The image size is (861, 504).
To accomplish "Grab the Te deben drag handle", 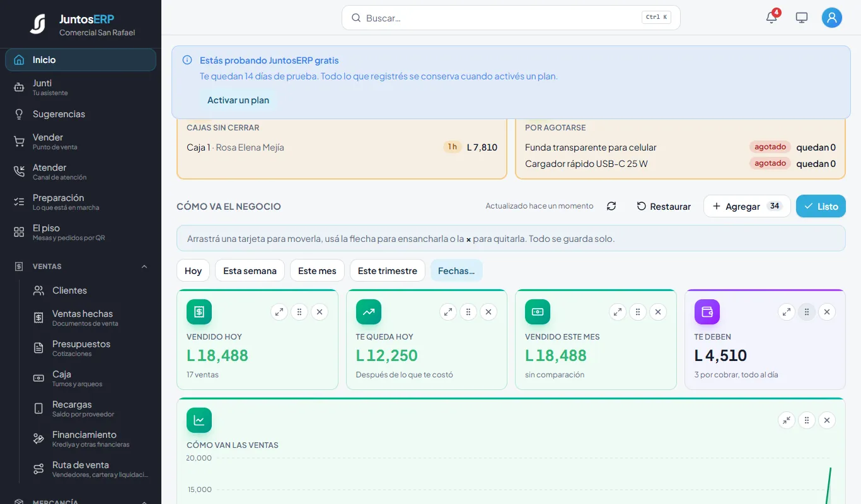I will pos(807,312).
